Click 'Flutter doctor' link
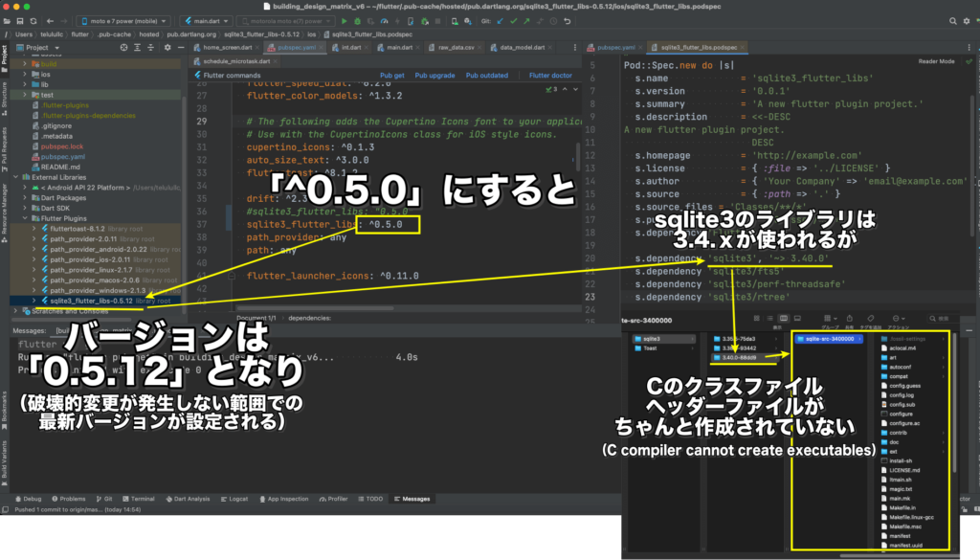 pyautogui.click(x=550, y=76)
